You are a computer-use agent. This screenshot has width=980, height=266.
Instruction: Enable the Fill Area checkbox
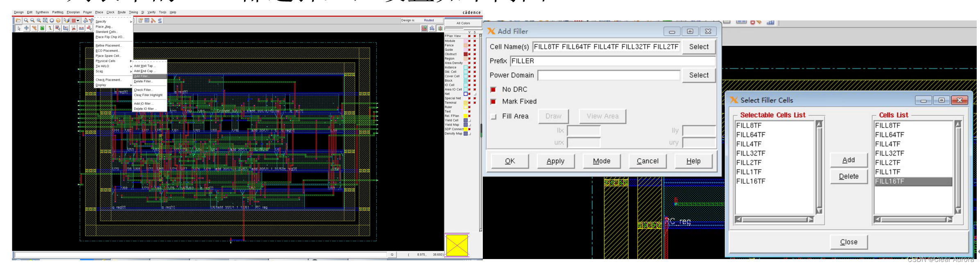pyautogui.click(x=493, y=117)
